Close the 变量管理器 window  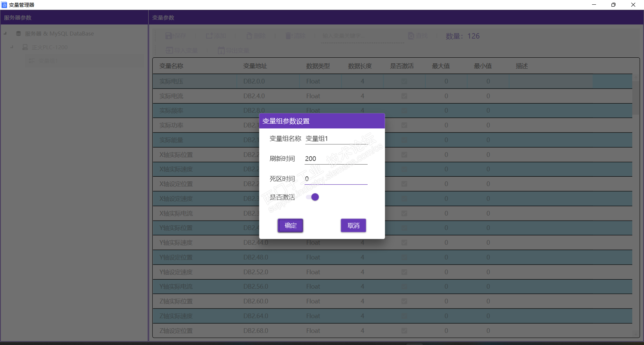[633, 5]
